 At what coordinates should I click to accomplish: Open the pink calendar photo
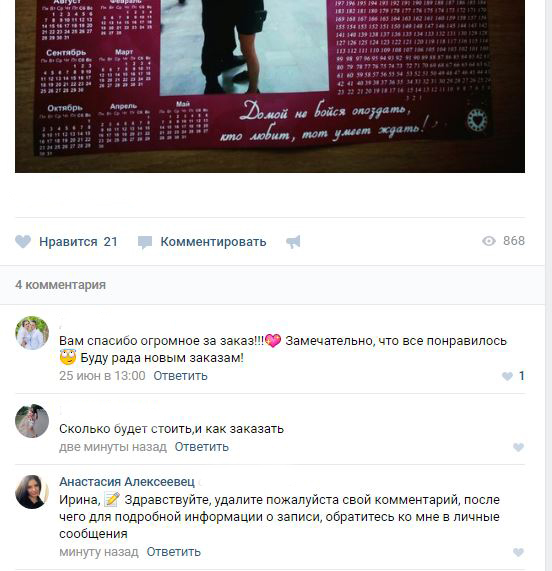[x=270, y=86]
